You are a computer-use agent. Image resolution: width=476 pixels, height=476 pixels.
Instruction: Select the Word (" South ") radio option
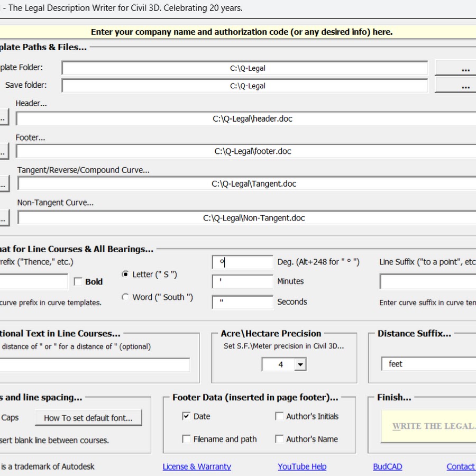click(x=125, y=297)
